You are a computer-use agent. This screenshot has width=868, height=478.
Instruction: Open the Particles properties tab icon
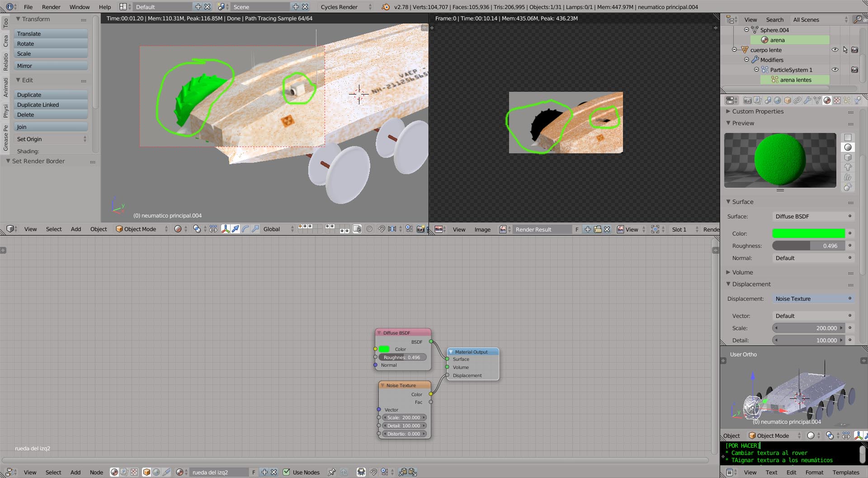pyautogui.click(x=847, y=100)
